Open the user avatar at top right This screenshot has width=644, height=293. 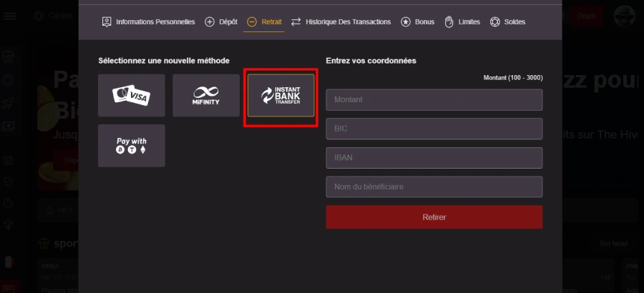coord(624,16)
